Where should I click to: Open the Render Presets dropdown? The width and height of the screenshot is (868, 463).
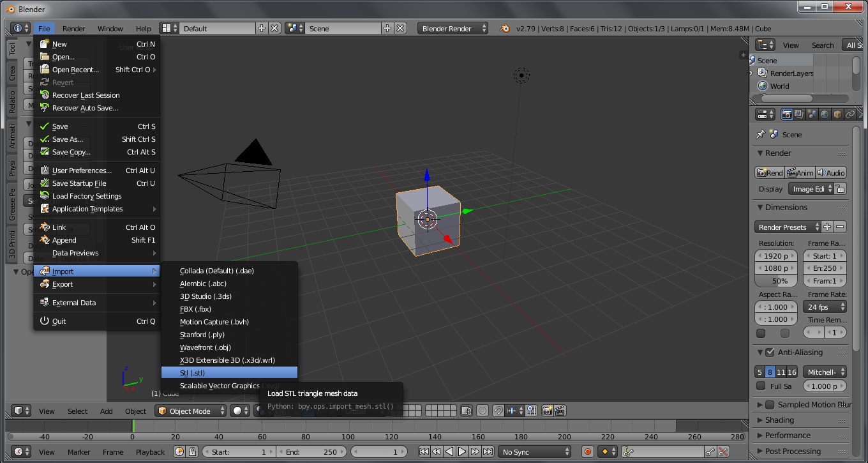[788, 227]
